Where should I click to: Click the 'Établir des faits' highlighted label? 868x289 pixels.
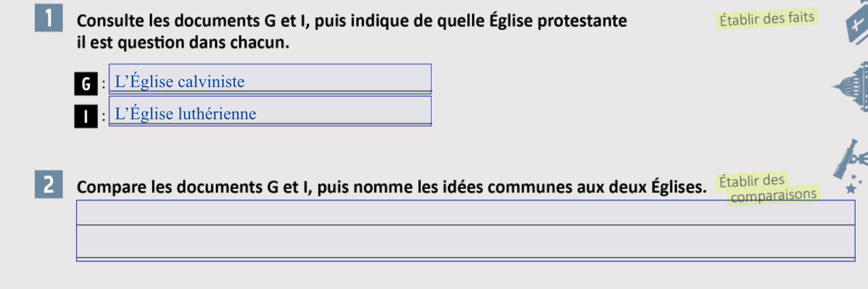767,19
